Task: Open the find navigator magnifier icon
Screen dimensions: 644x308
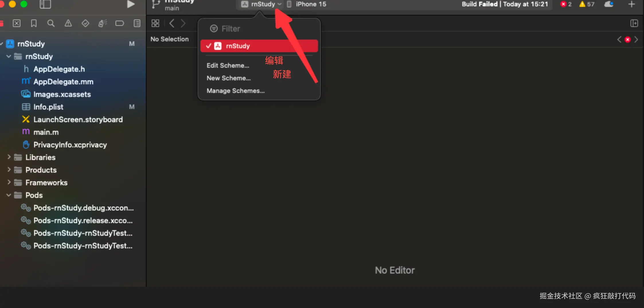Action: pyautogui.click(x=51, y=23)
